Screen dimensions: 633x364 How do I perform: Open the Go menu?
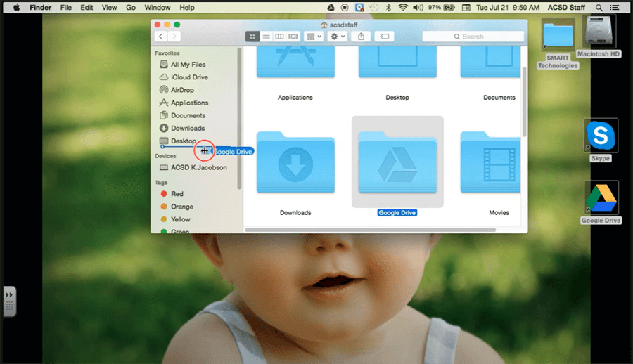(131, 7)
